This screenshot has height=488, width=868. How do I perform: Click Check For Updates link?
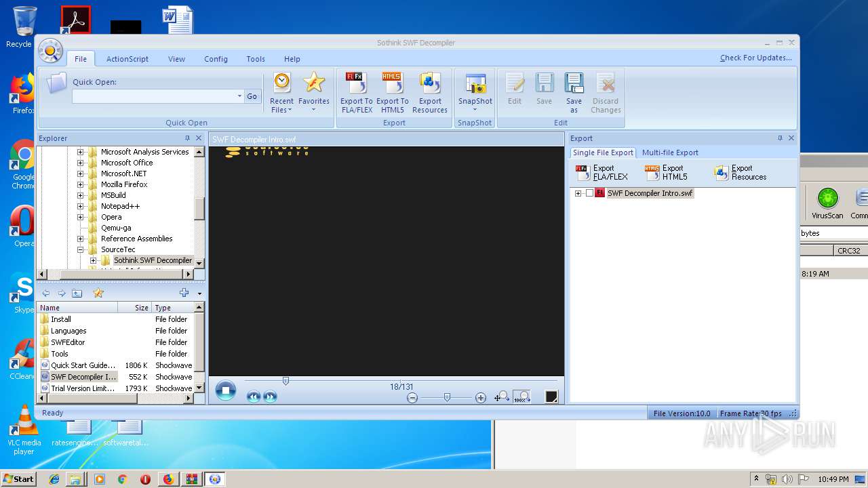pyautogui.click(x=756, y=58)
